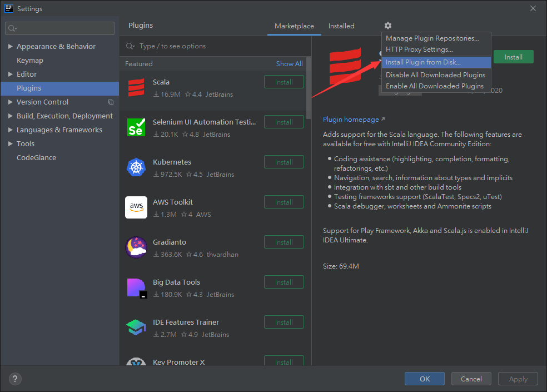Expand Languages & Frameworks section

click(11, 130)
